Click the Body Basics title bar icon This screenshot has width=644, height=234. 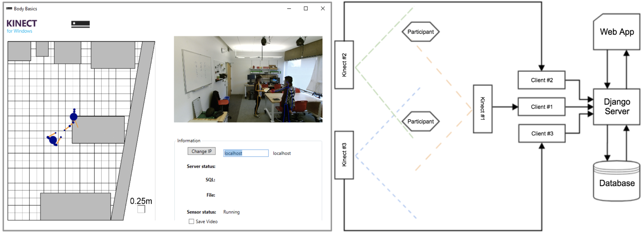(9, 9)
